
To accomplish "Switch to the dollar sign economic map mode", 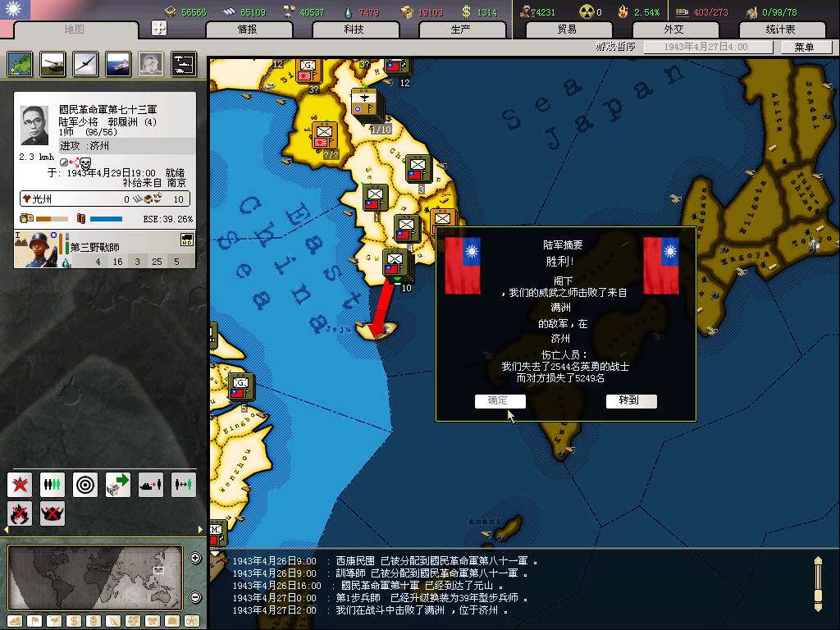I will click(x=74, y=622).
